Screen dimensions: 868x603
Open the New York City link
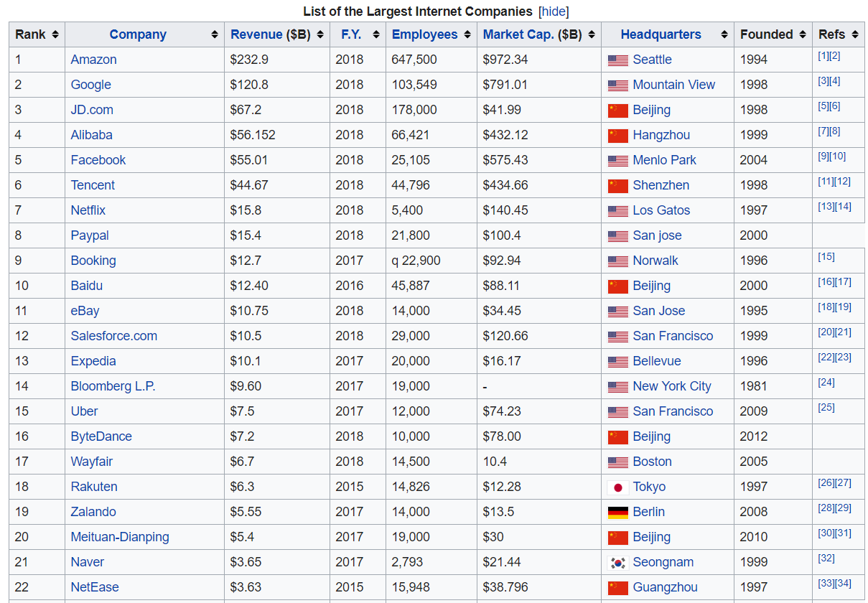pos(671,386)
